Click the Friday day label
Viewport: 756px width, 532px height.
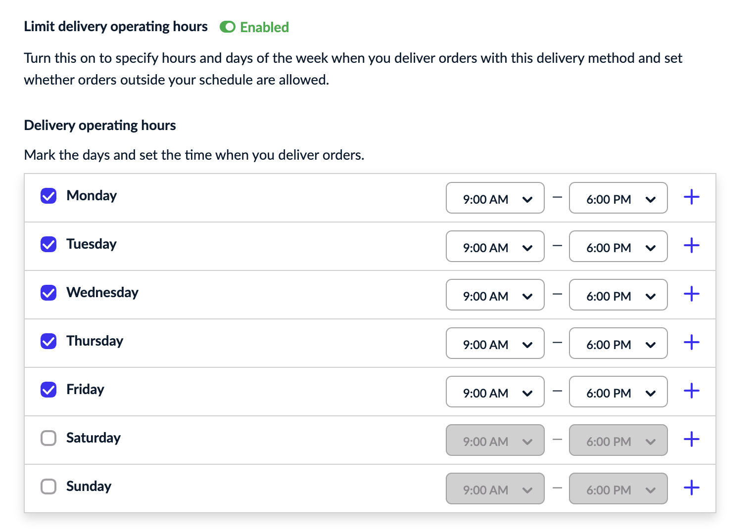85,390
